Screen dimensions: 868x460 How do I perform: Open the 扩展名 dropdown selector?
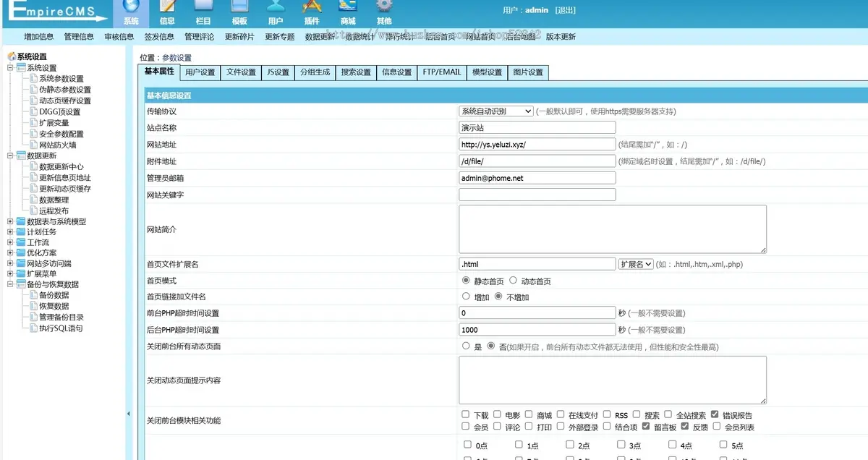coord(636,264)
